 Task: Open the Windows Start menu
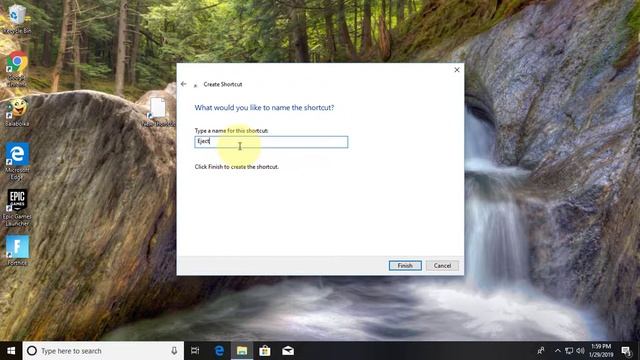11,351
